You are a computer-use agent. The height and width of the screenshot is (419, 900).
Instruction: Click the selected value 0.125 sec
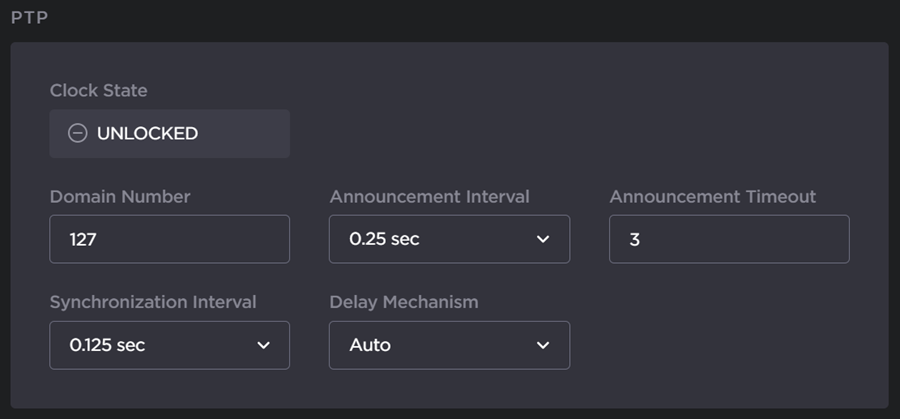click(107, 345)
